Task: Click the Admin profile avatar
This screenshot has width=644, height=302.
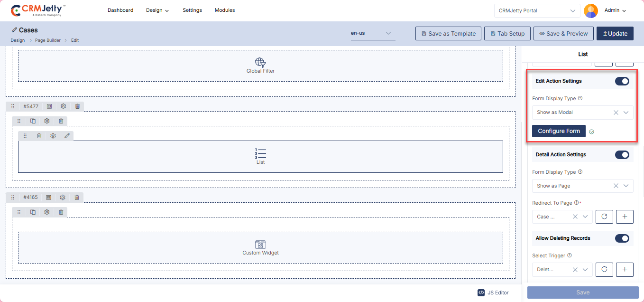Action: [x=590, y=10]
